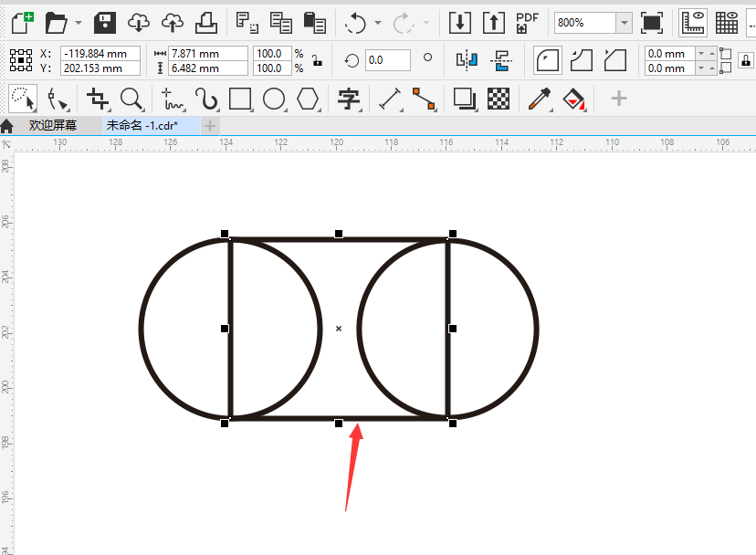The width and height of the screenshot is (756, 555).
Task: Pick the Polygon tool
Action: pyautogui.click(x=309, y=99)
